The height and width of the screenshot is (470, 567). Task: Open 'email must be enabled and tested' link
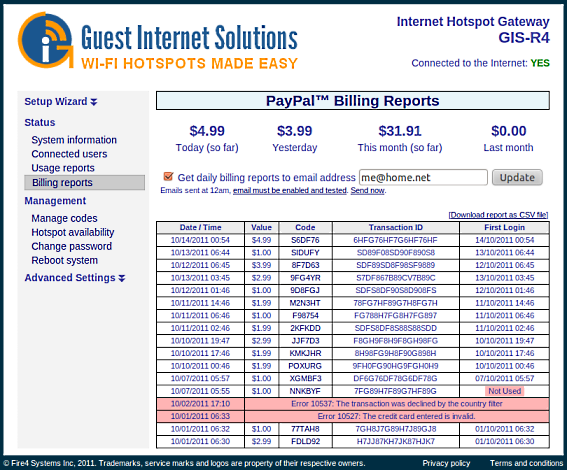[290, 191]
